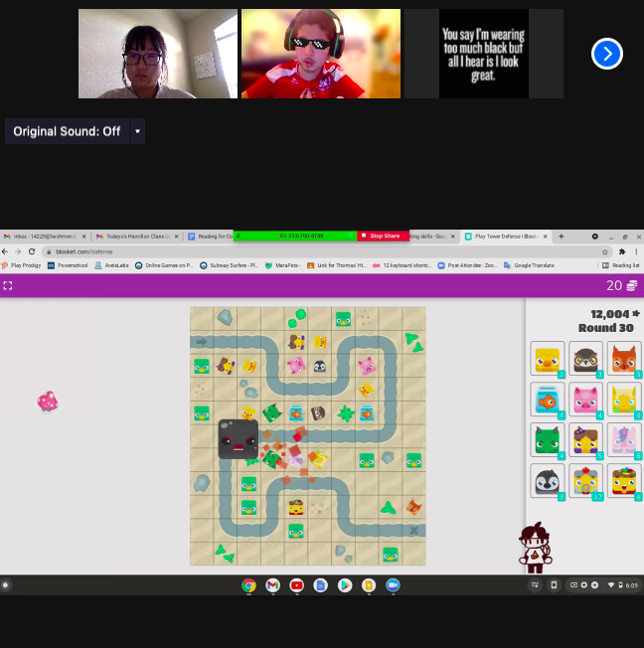
Task: Select the chick tower in the shop
Action: point(548,359)
